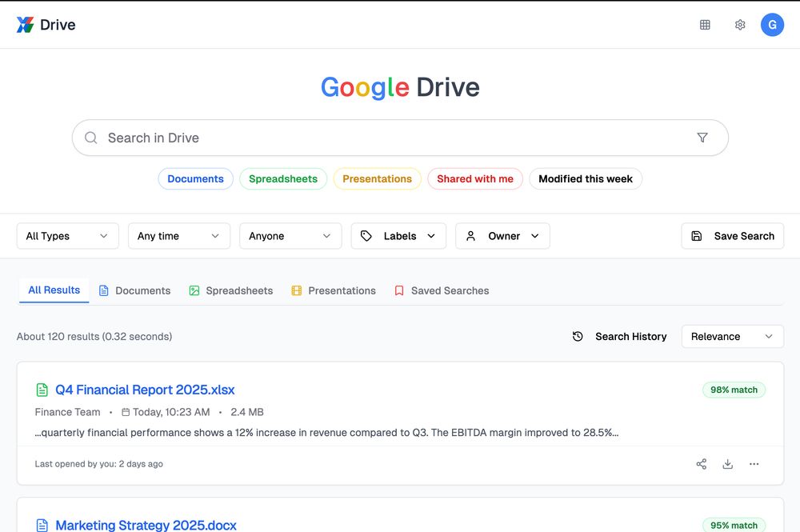Switch to the Spreadsheets tab
The width and height of the screenshot is (800, 532).
[x=230, y=290]
